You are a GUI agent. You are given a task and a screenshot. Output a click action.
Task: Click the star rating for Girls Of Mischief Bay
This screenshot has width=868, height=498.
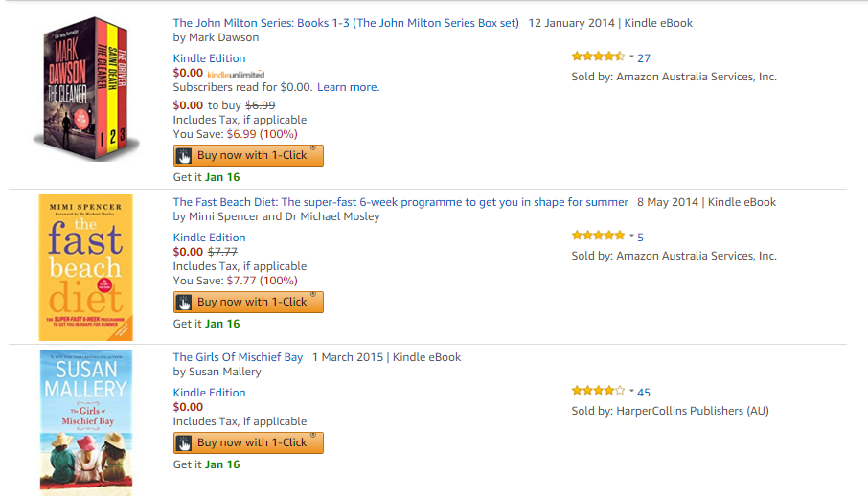click(x=598, y=391)
